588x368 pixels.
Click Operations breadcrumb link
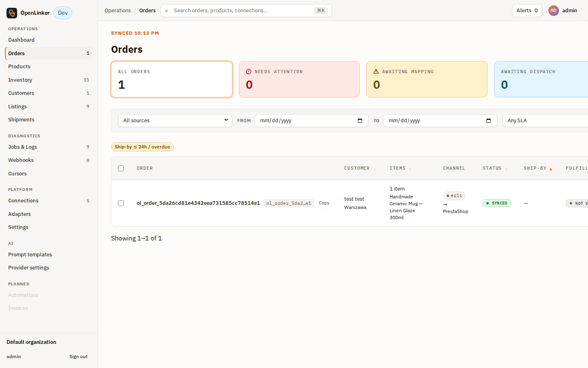(118, 11)
